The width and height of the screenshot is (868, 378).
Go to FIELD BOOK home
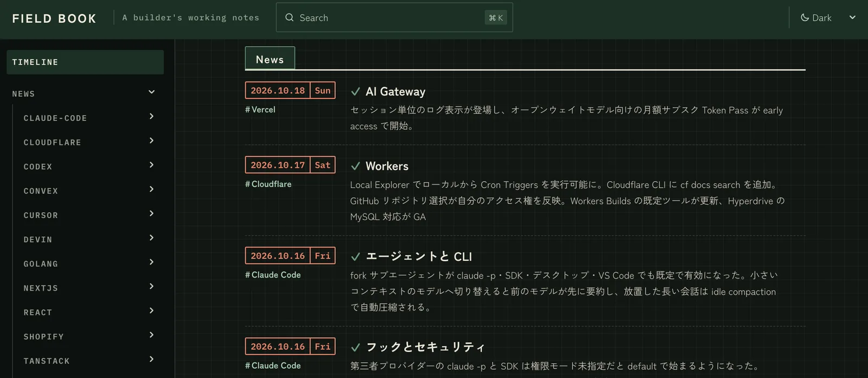coord(54,18)
